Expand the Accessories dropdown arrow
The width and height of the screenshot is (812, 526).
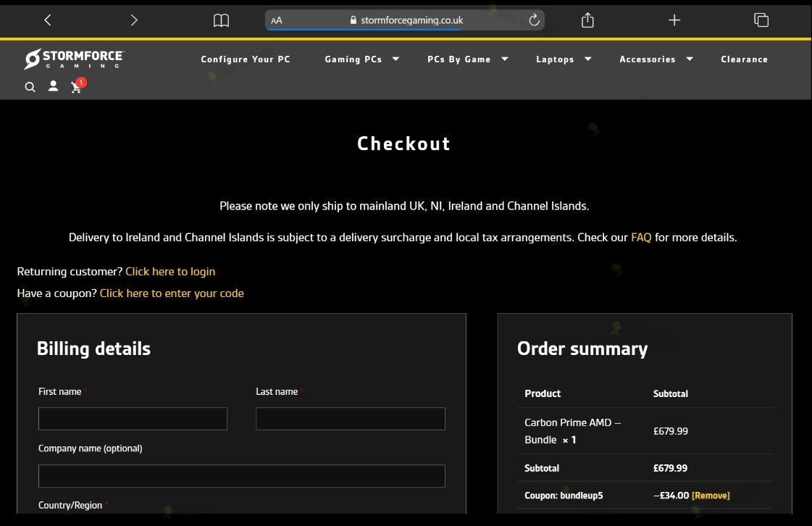[x=690, y=59]
